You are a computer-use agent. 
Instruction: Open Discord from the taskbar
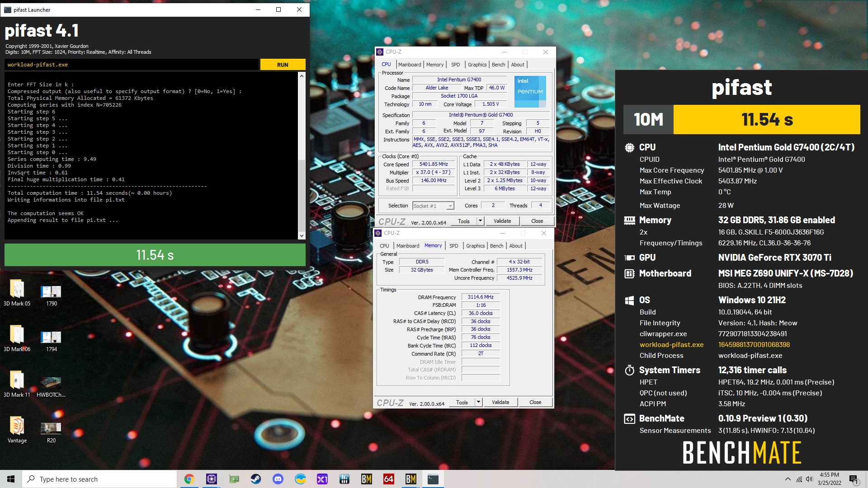point(278,479)
